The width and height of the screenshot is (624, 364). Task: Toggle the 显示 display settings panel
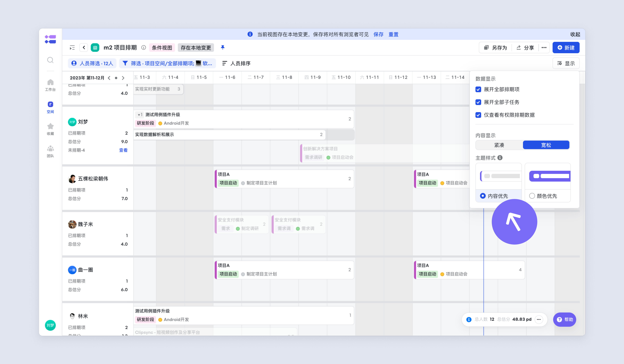(566, 63)
